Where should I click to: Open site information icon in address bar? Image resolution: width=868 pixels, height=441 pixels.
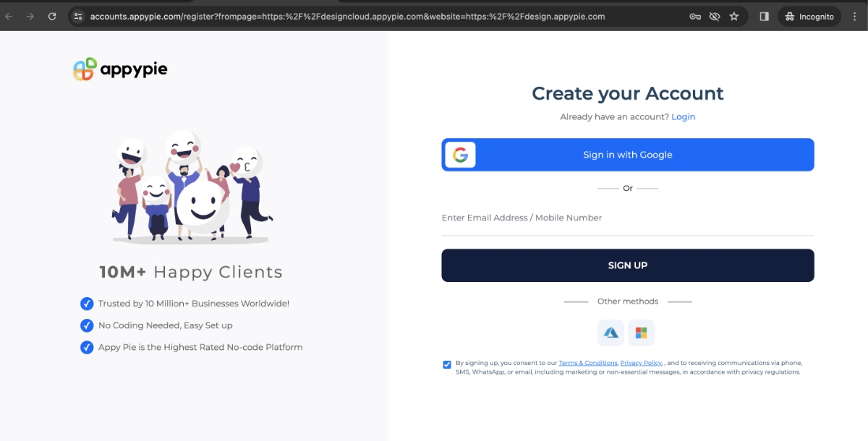coord(78,16)
